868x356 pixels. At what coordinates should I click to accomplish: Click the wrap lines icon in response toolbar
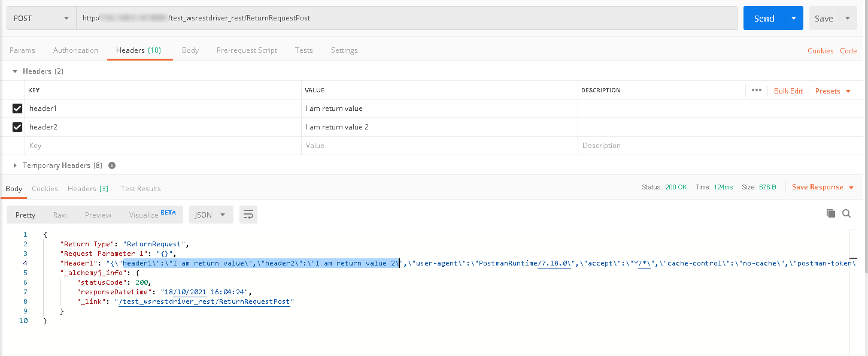tap(248, 215)
